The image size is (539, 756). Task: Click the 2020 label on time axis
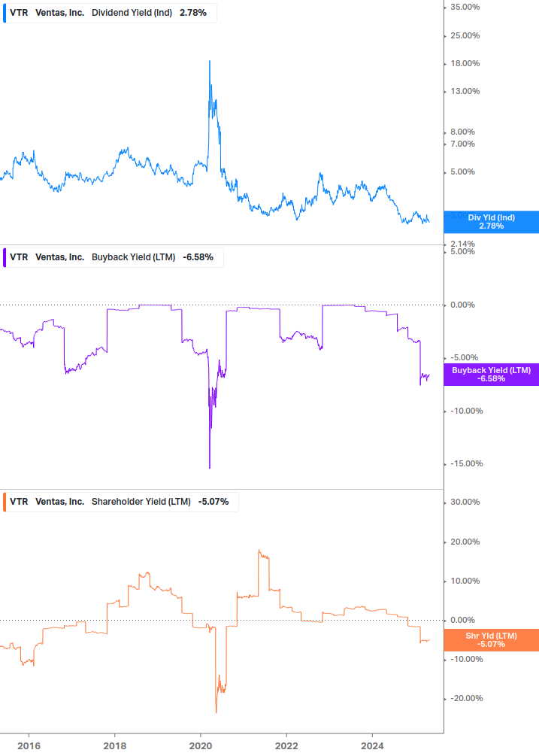coord(201,746)
